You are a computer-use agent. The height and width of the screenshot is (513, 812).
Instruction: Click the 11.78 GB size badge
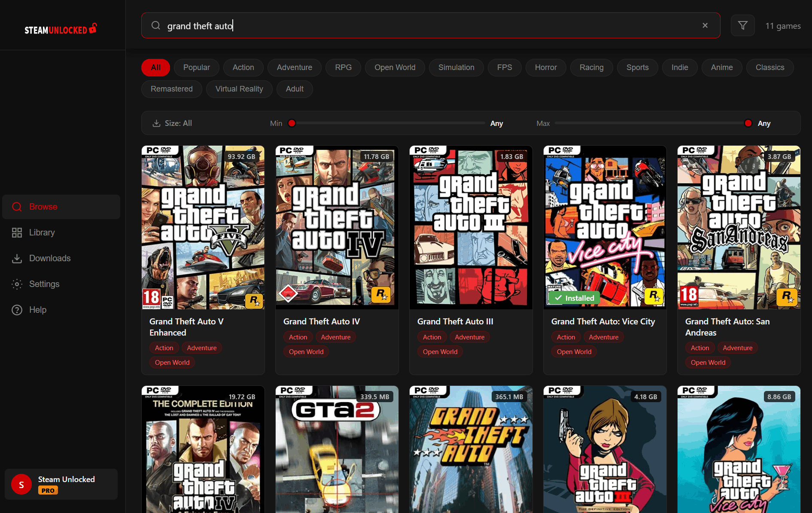(376, 156)
